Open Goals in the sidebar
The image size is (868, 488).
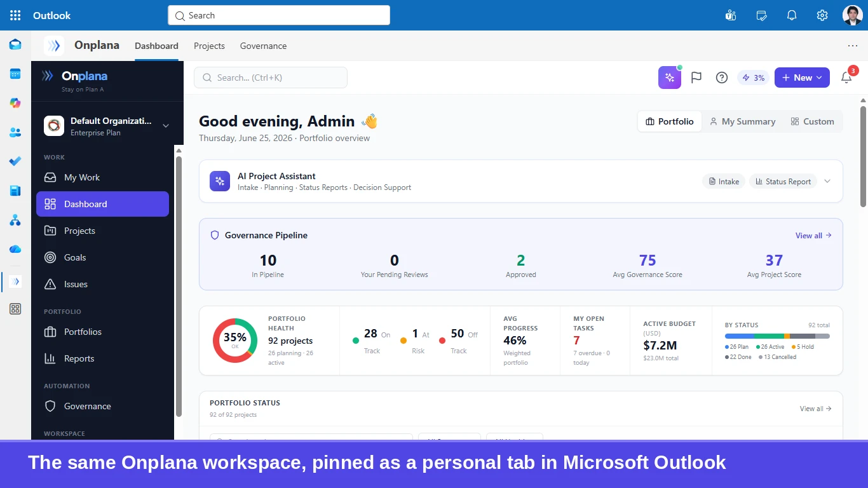[103, 257]
